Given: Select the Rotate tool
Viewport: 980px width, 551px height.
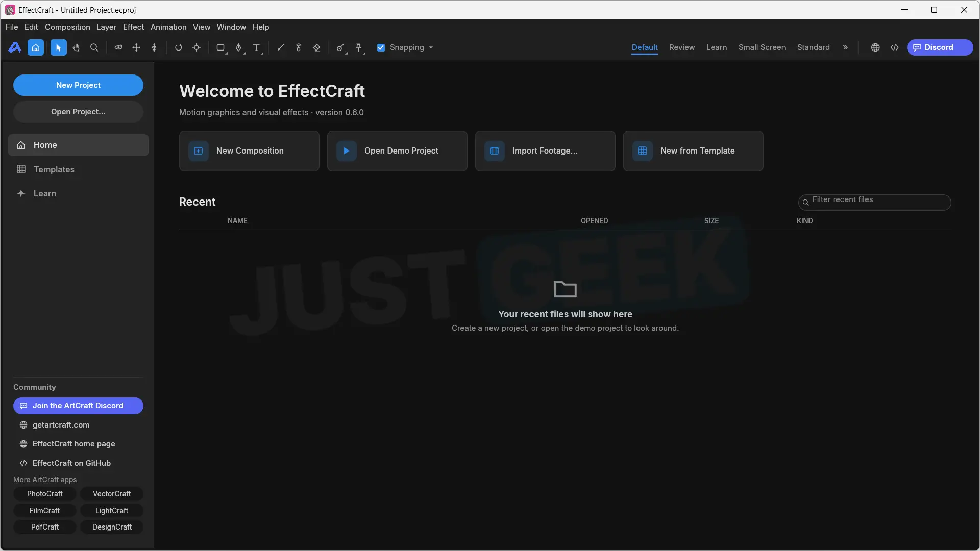Looking at the screenshot, I should 178,47.
